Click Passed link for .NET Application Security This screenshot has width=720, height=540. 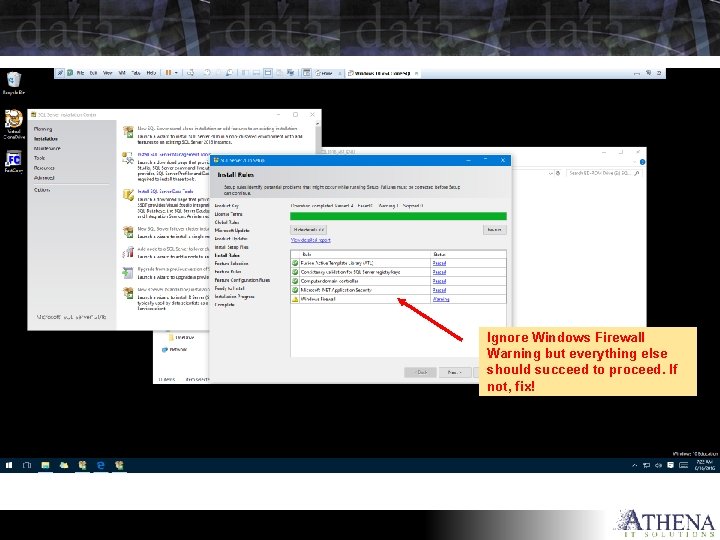coord(439,290)
